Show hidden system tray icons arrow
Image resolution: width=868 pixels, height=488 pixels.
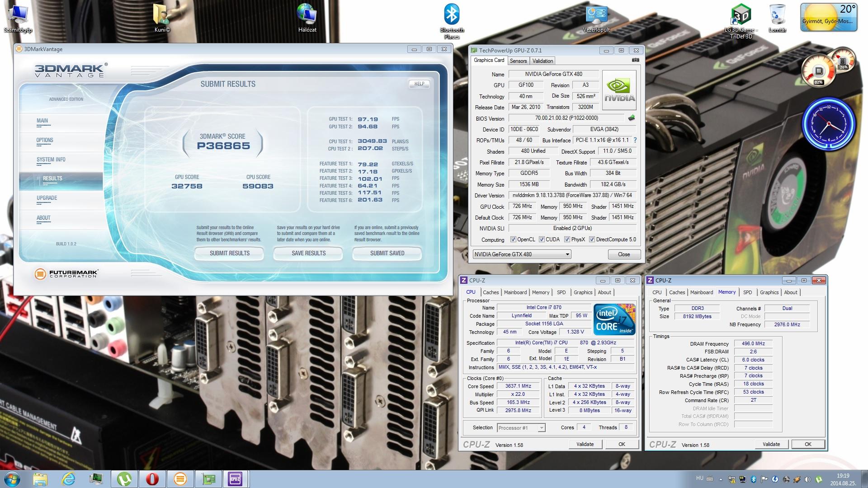click(720, 479)
